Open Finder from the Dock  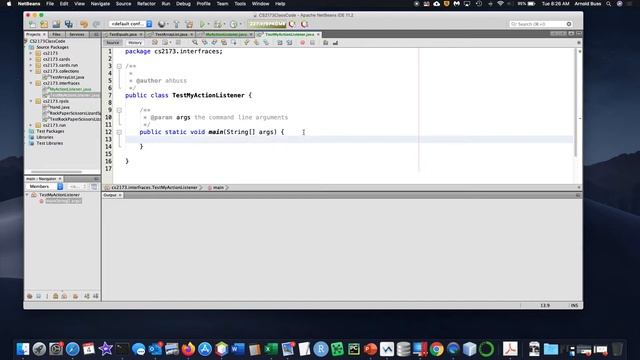click(x=23, y=349)
